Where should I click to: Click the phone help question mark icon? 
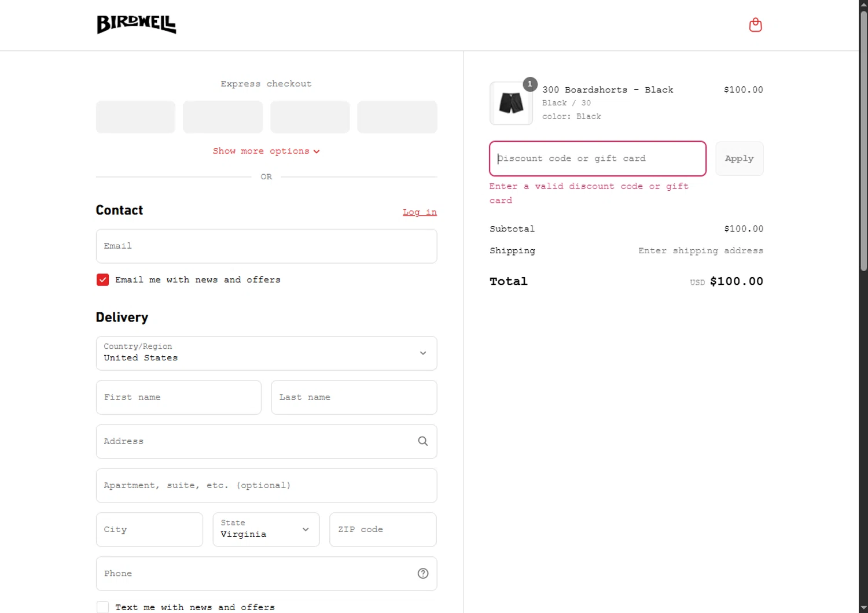tap(423, 574)
